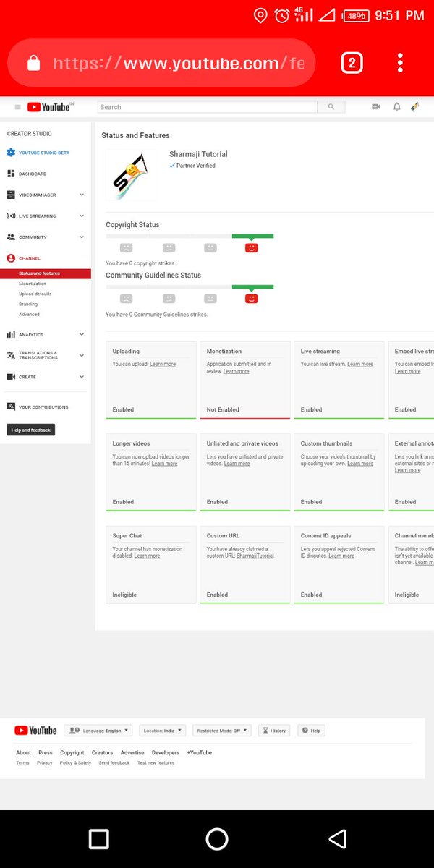Click the YouTube Studio Beta gear icon
The image size is (434, 868).
pyautogui.click(x=11, y=153)
